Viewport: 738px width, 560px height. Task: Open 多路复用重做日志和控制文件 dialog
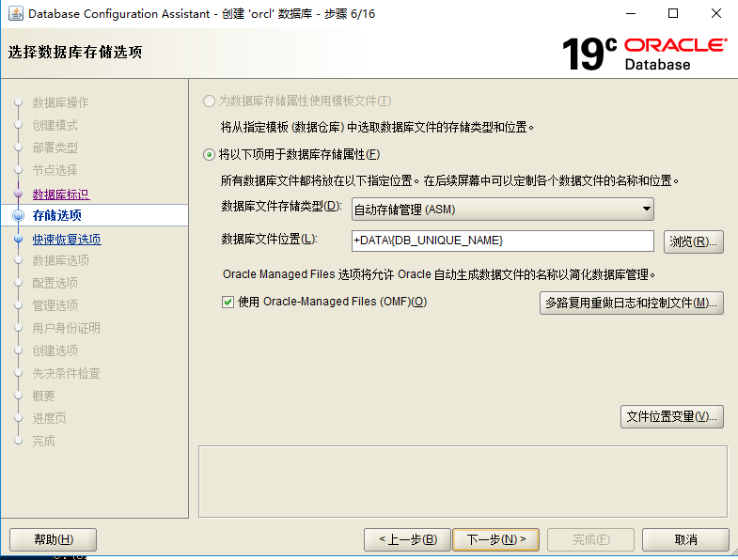point(632,303)
